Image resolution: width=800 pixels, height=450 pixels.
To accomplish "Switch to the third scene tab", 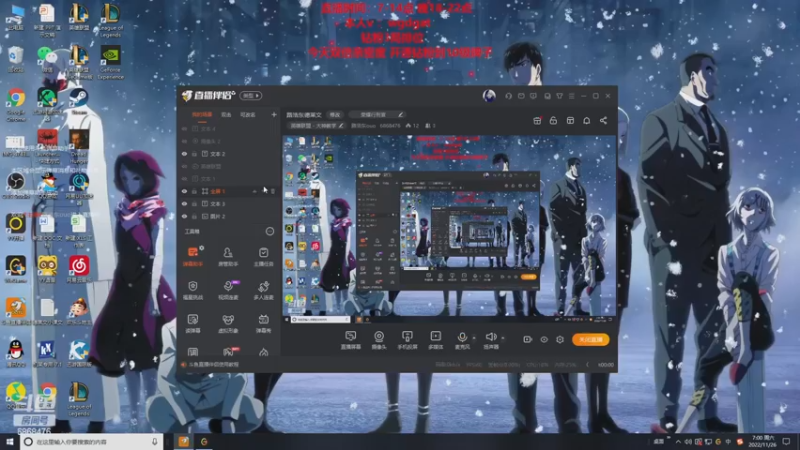I will [247, 115].
